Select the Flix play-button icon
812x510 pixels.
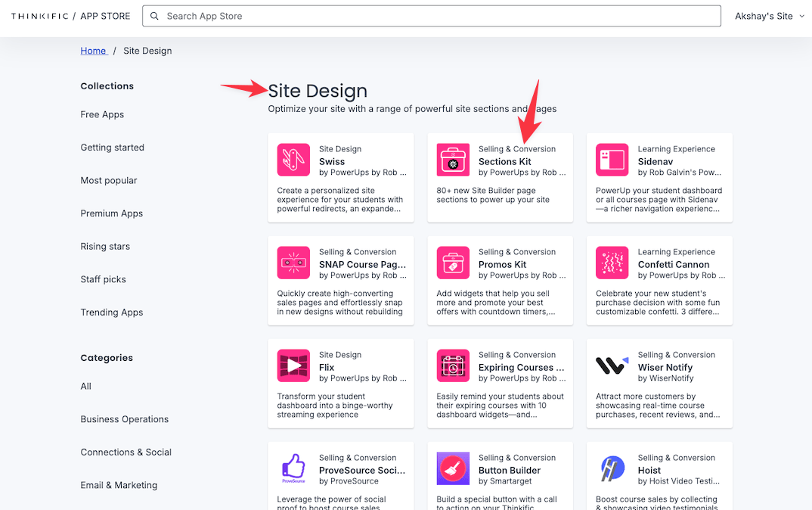click(x=293, y=365)
